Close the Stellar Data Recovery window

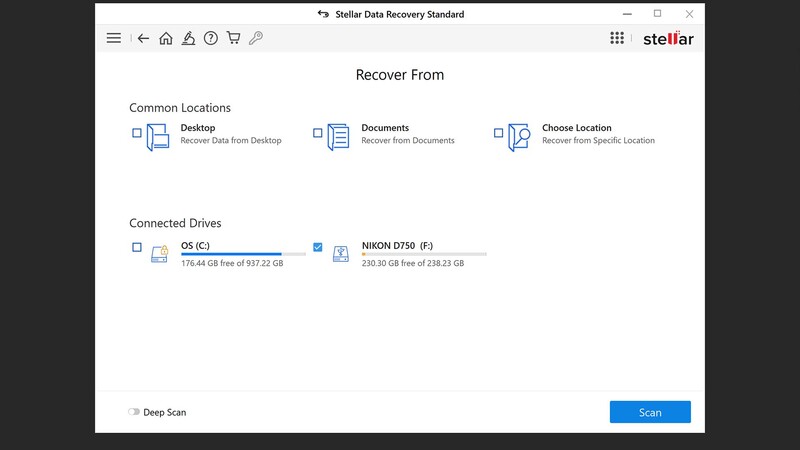(689, 14)
